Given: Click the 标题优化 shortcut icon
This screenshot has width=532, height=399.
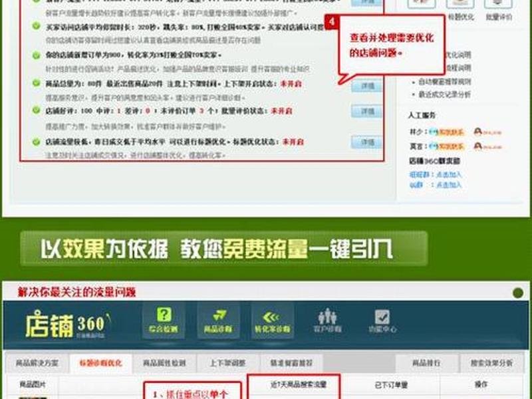Looking at the screenshot, I should (x=460, y=9).
